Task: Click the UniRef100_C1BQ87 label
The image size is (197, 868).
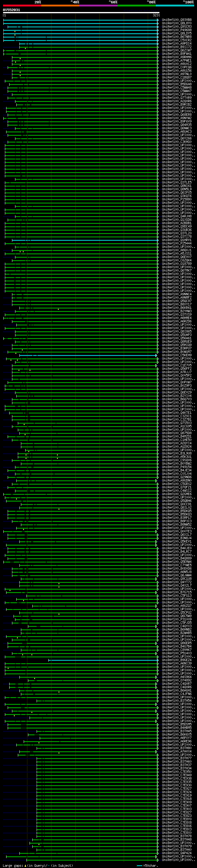Action: click(x=177, y=78)
